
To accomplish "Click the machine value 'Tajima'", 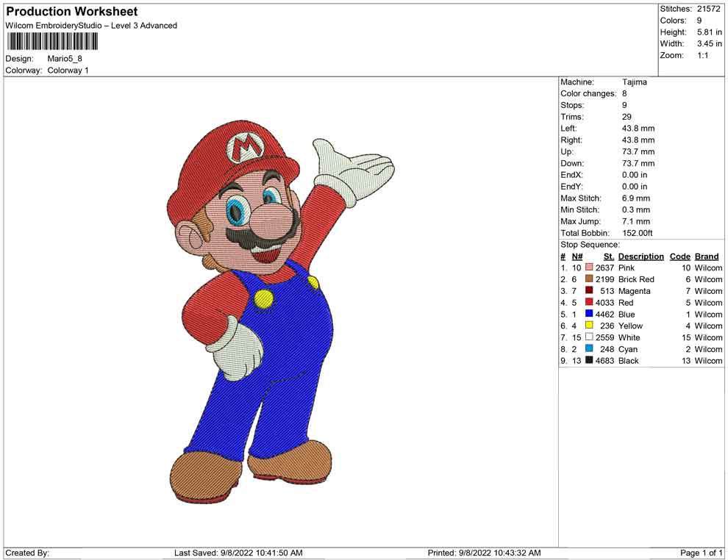I will tap(634, 82).
